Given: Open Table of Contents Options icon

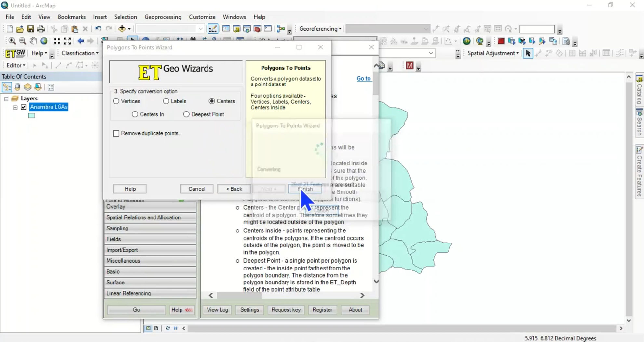Looking at the screenshot, I should coord(51,87).
